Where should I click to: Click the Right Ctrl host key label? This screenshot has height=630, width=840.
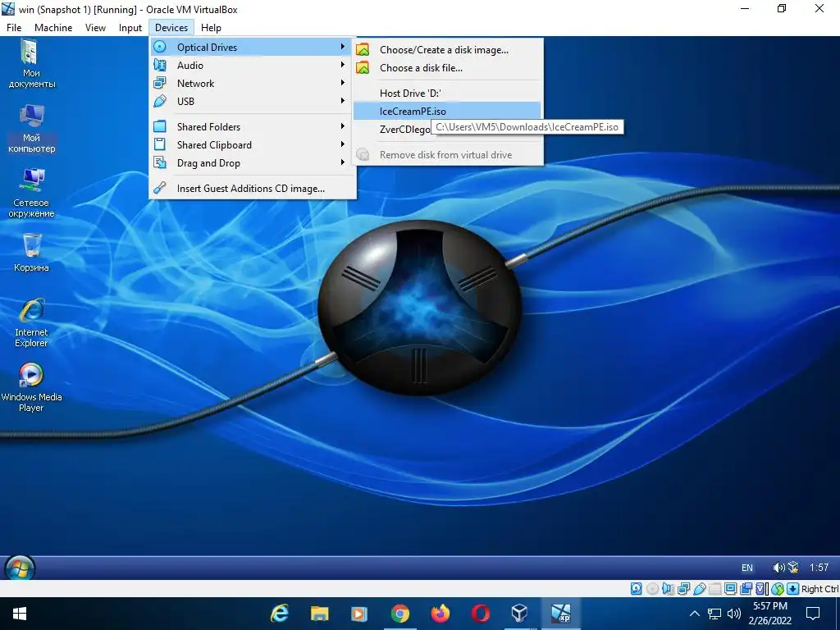pos(819,589)
